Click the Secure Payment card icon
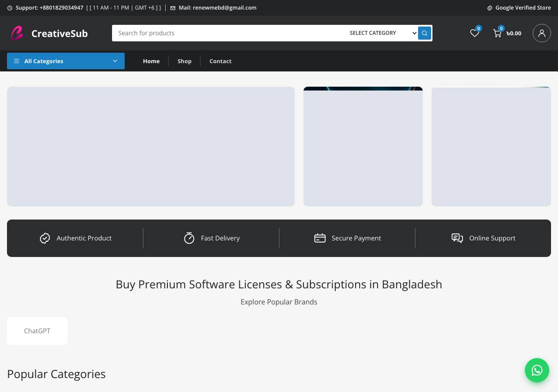The width and height of the screenshot is (558, 392). click(x=320, y=238)
